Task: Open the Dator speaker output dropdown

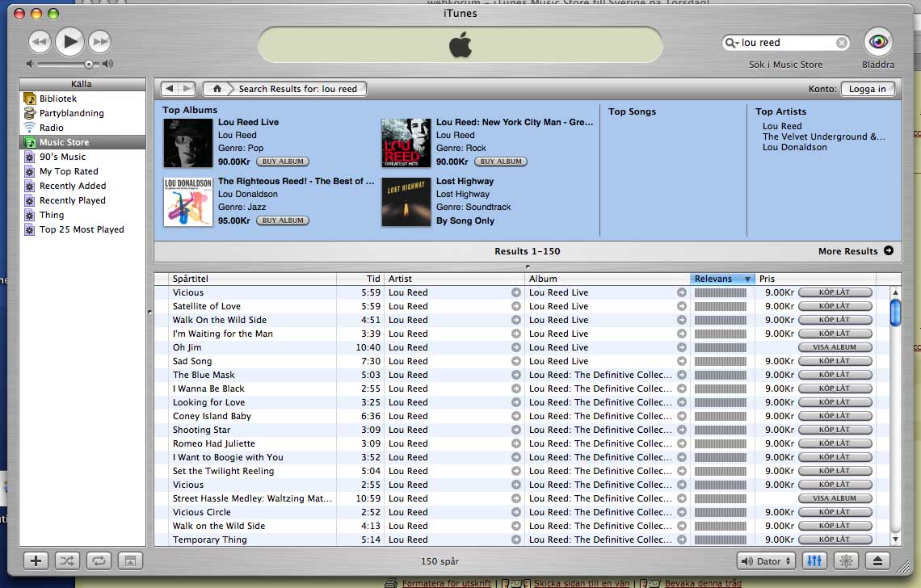Action: (x=767, y=561)
